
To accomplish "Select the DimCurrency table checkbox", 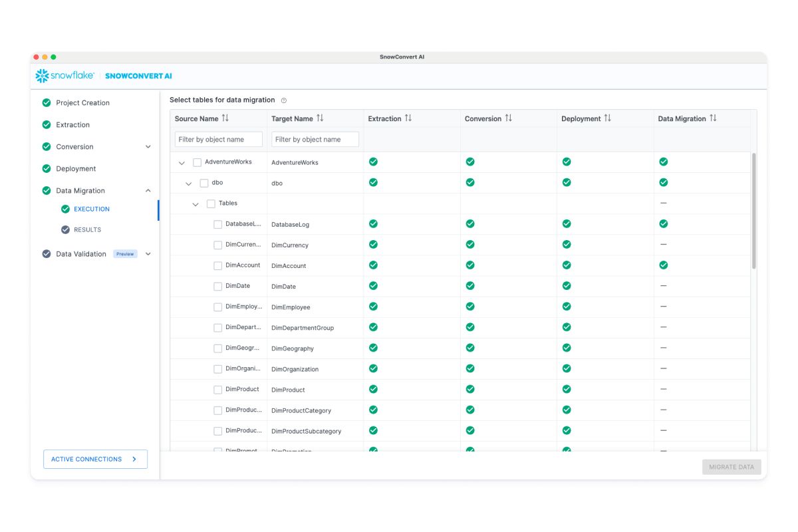I will point(218,245).
